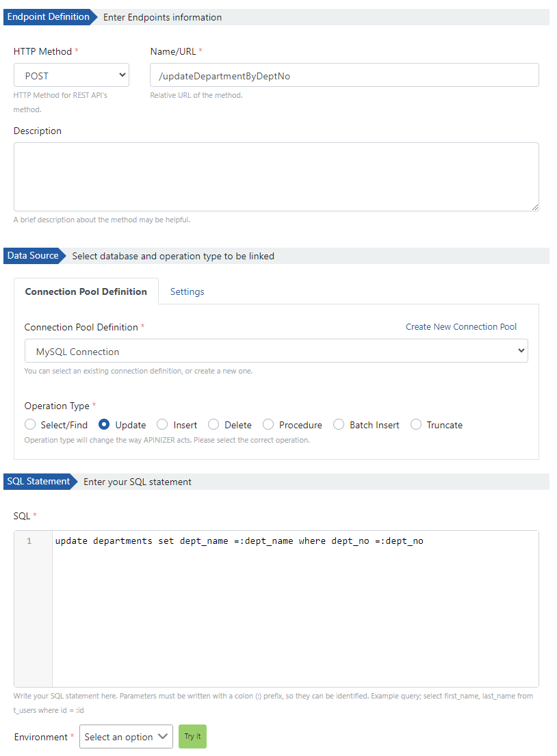Select the Select/Find operation type
557x756 pixels.
pos(30,425)
